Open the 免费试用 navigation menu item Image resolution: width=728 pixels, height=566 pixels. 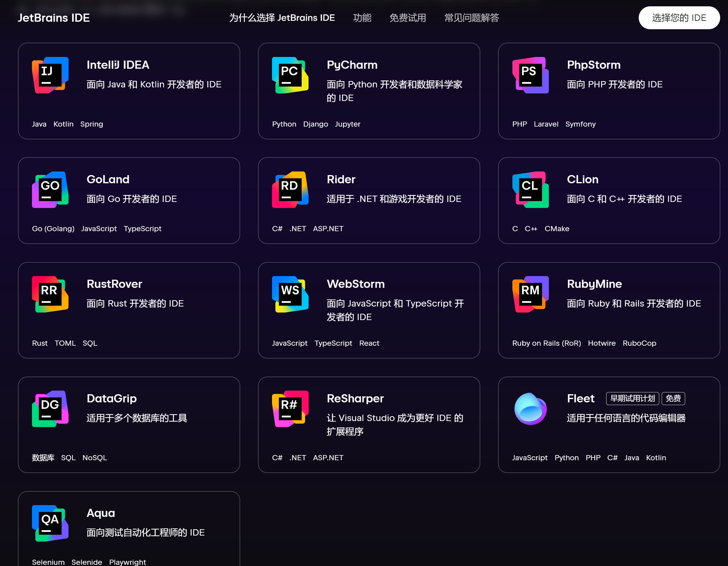407,18
